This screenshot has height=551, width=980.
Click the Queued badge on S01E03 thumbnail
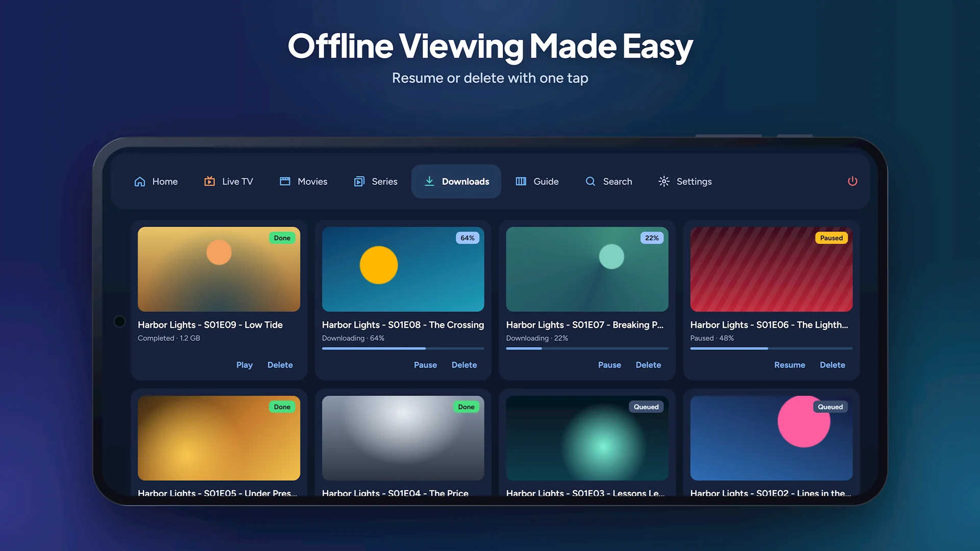(646, 407)
